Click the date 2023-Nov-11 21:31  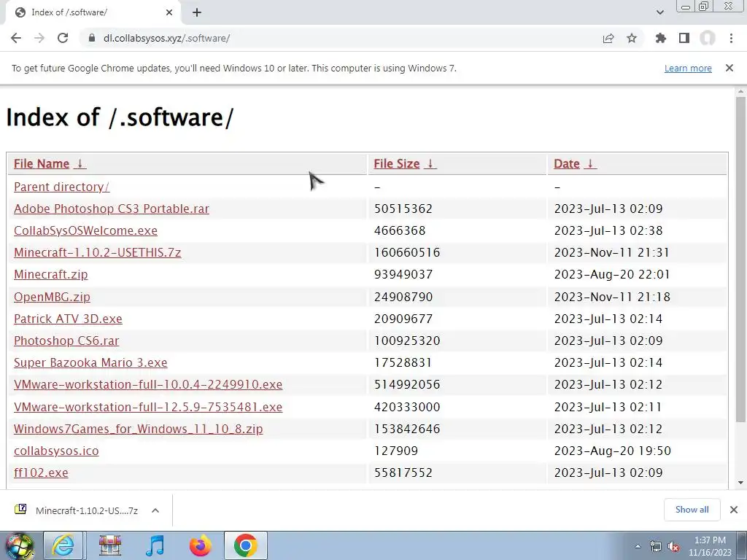612,252
